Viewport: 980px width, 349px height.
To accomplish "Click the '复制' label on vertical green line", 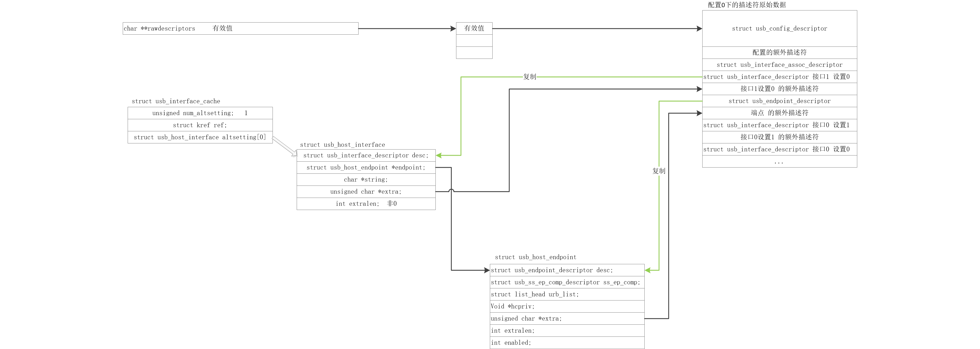I will click(659, 171).
